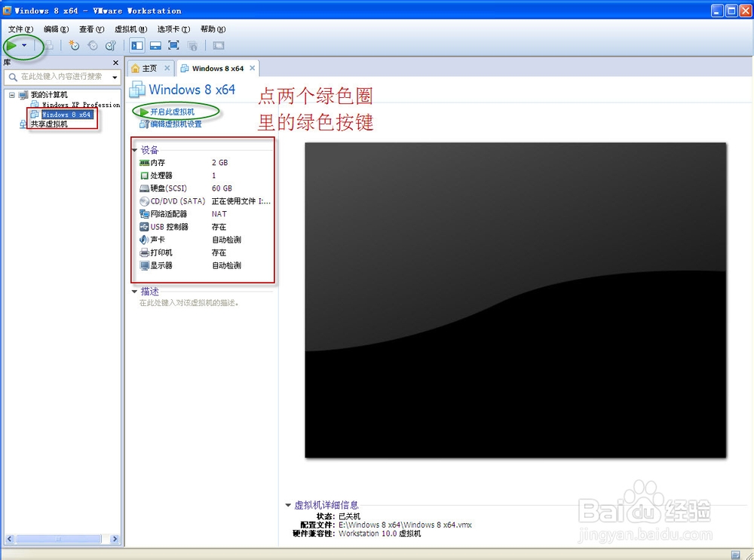Click the library scrollbar left arrow
754x560 pixels.
[10, 539]
